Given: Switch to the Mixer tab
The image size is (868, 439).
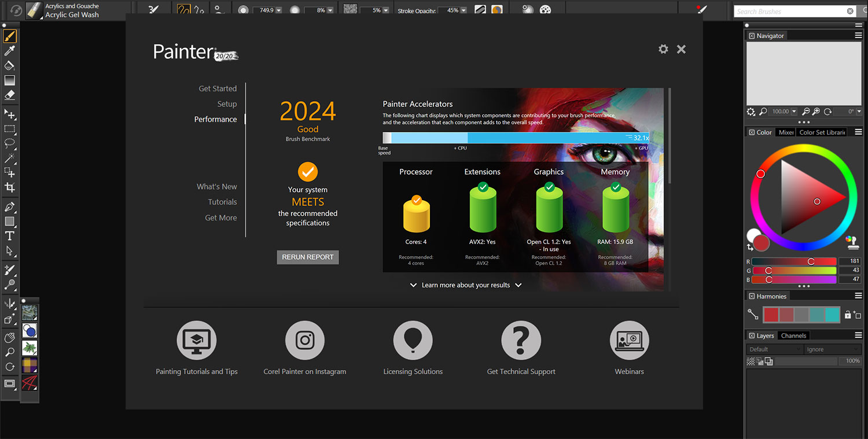Looking at the screenshot, I should (786, 132).
